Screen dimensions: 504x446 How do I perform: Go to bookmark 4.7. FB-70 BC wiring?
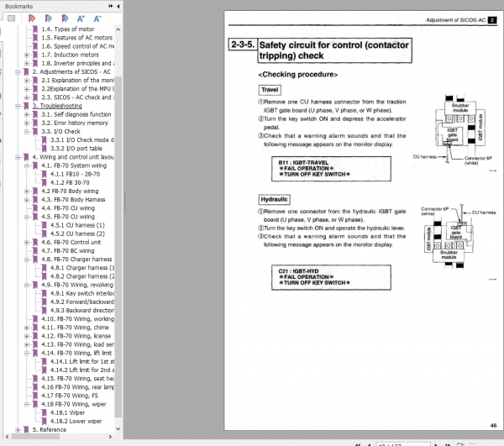(x=67, y=250)
